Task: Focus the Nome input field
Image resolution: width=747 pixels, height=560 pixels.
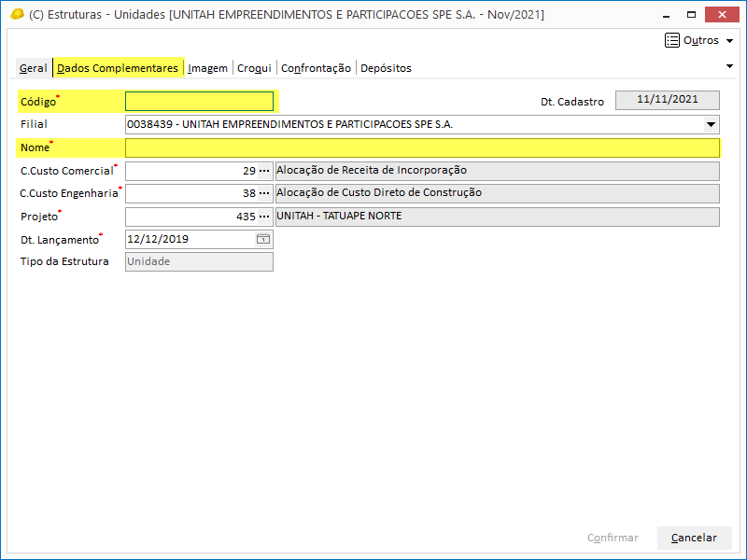Action: pyautogui.click(x=422, y=148)
